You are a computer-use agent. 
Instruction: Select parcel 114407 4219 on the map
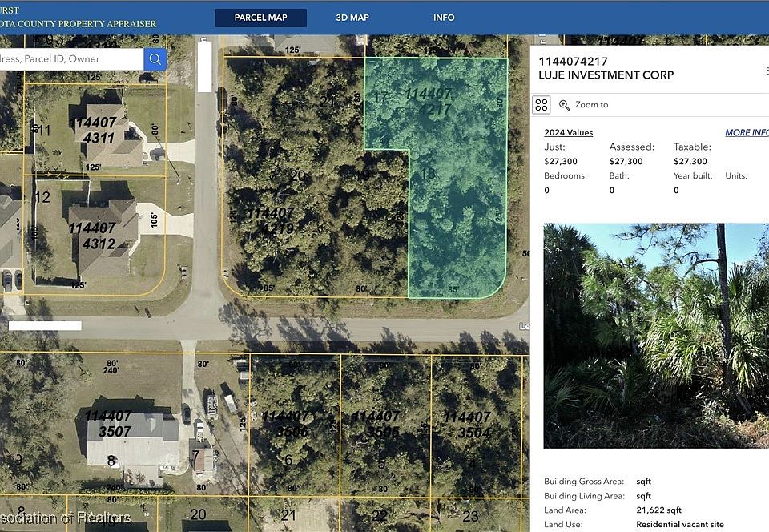click(272, 220)
